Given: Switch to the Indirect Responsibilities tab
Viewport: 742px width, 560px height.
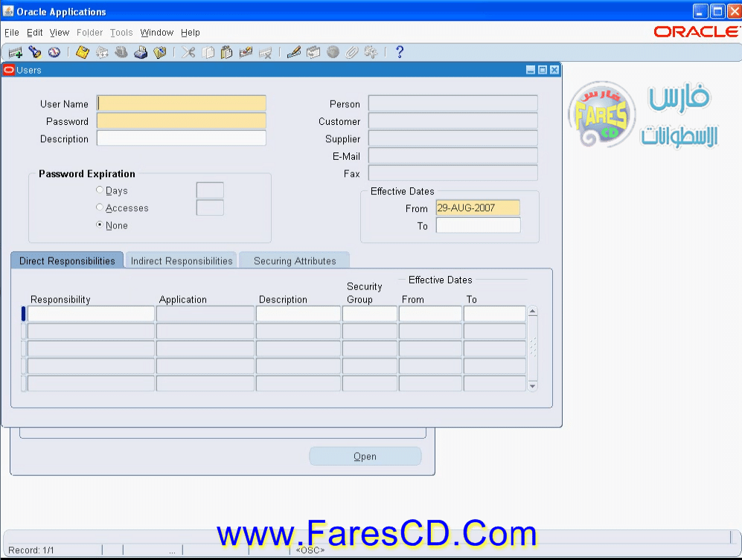Looking at the screenshot, I should click(x=182, y=260).
